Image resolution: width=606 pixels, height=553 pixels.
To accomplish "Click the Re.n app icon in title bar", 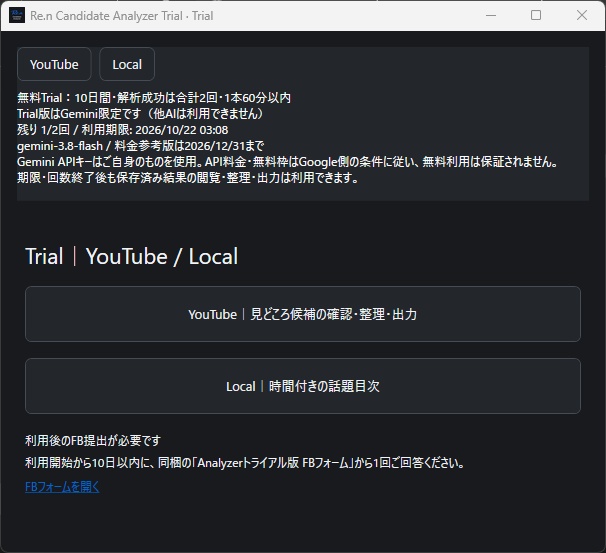I will [17, 15].
